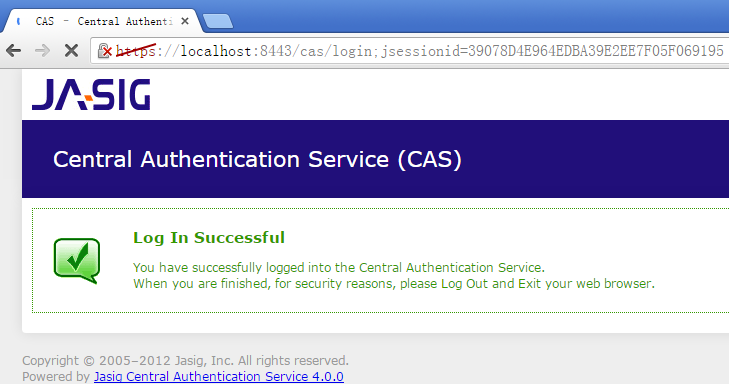Stop page loading with the X button
The image size is (729, 384).
point(71,50)
